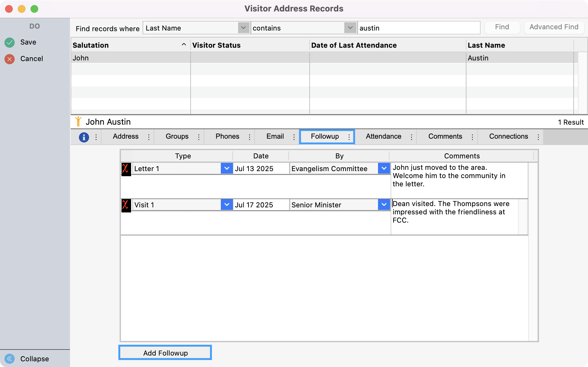Save changes using the green checkmark icon

[x=9, y=42]
